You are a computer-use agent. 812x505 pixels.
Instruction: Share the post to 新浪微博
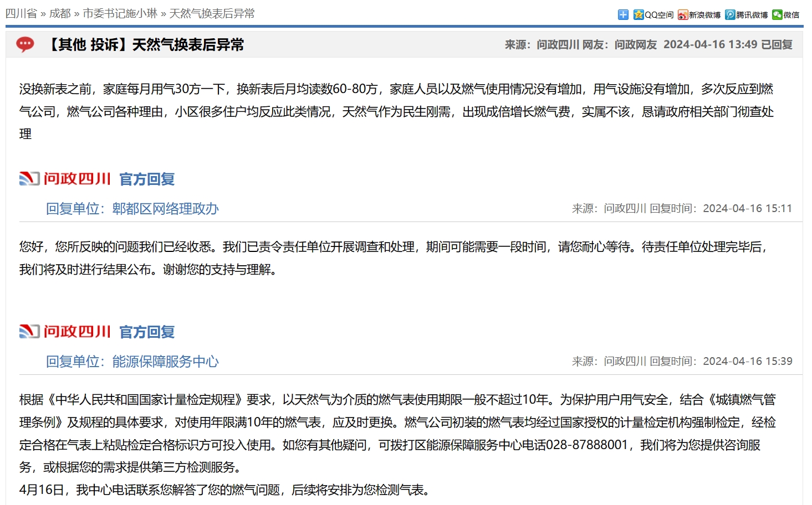click(699, 14)
